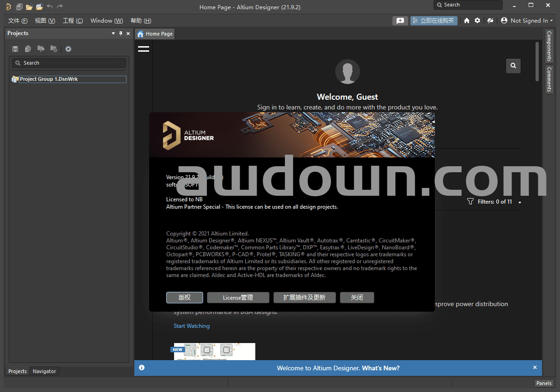Click the home icon in top-right toolbar
The height and width of the screenshot is (392, 560).
[x=467, y=21]
